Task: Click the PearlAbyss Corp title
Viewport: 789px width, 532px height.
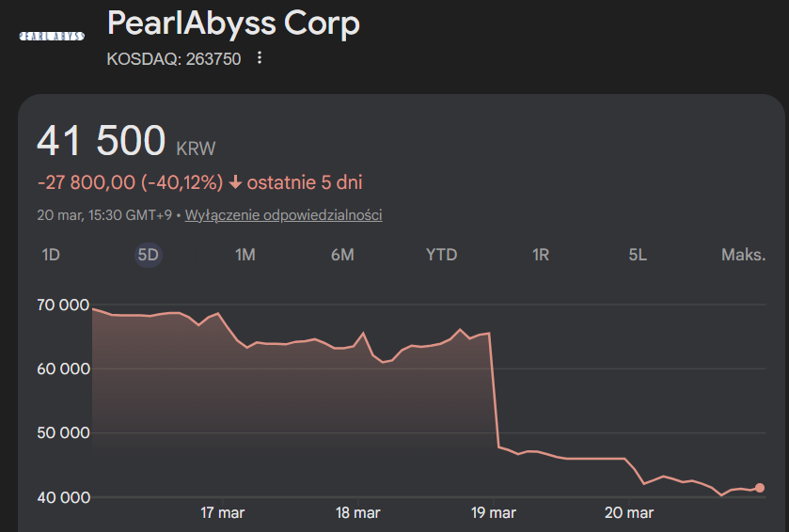Action: [233, 23]
